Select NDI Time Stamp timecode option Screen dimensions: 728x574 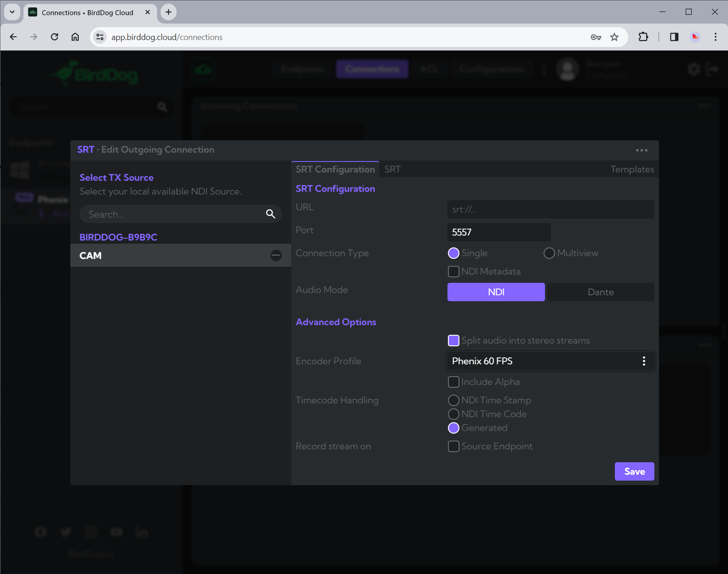point(453,400)
